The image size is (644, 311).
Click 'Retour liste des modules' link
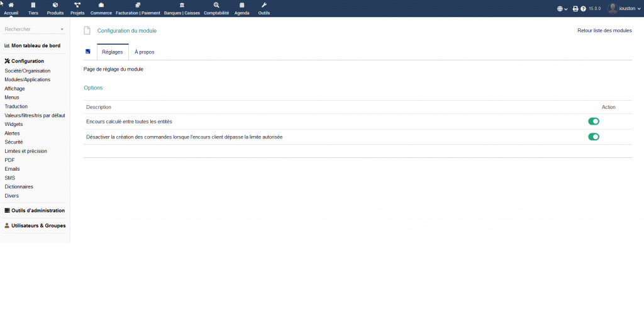(x=604, y=30)
